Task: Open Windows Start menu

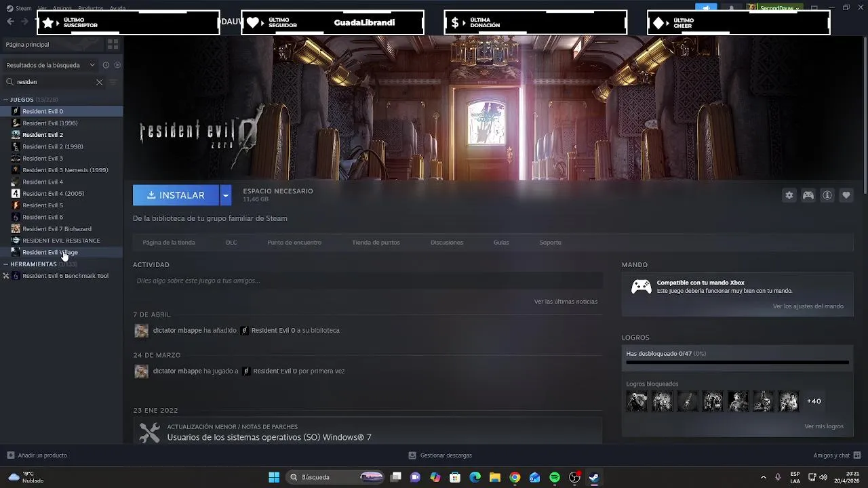Action: (x=274, y=477)
